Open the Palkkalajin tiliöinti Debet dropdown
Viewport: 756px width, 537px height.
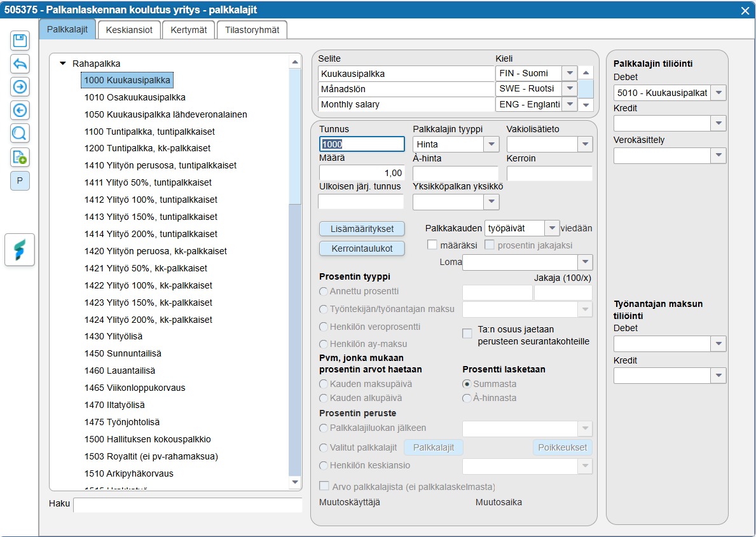[718, 93]
